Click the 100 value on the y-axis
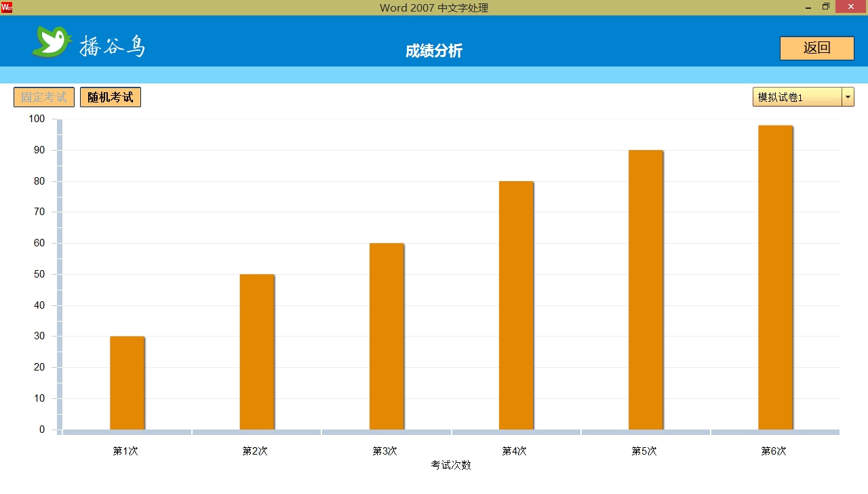The image size is (868, 494). pos(37,119)
